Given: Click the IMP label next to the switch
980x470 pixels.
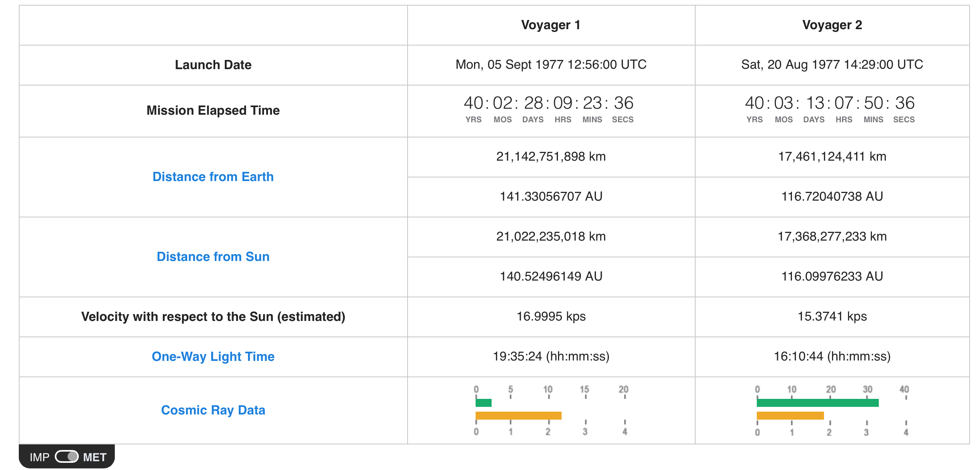Looking at the screenshot, I should tap(39, 457).
